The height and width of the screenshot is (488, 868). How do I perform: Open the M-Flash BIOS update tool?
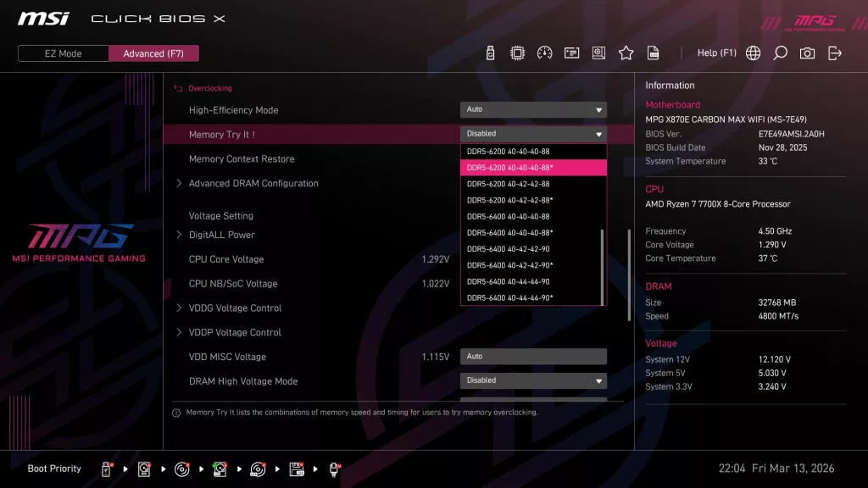coord(490,53)
